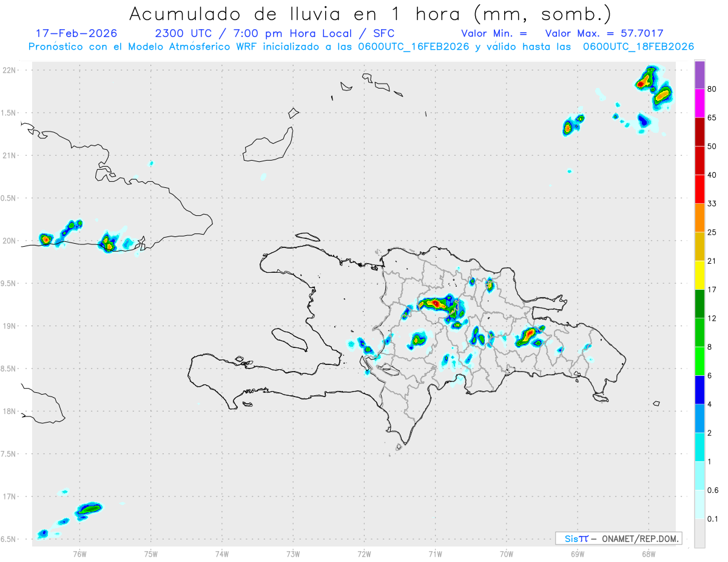
Task: Pick the red swatch between 40 and 50
Action: pos(699,160)
